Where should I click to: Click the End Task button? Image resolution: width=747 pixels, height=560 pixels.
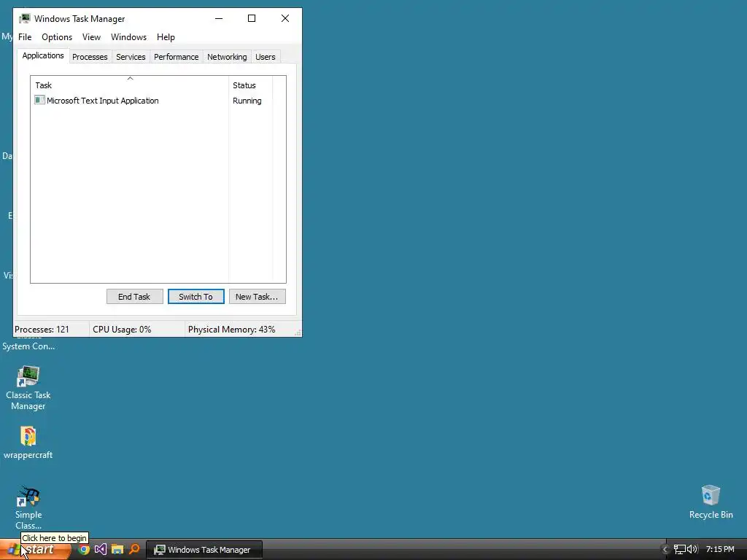(x=134, y=297)
